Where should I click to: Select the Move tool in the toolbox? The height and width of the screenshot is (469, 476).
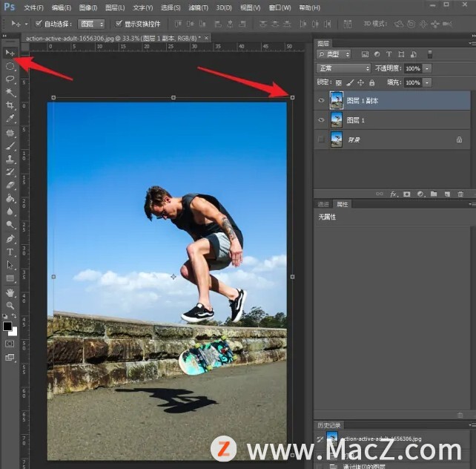coord(10,53)
